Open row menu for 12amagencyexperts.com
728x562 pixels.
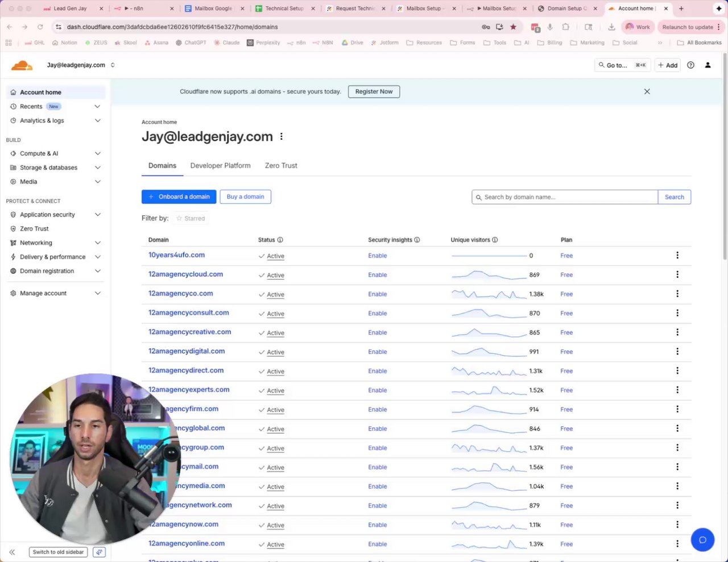pyautogui.click(x=677, y=390)
